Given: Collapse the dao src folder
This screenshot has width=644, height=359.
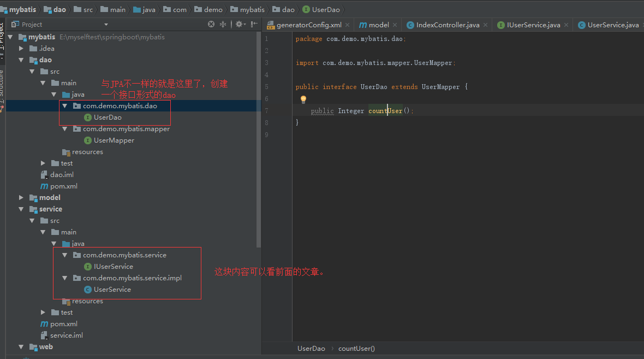Looking at the screenshot, I should coord(32,72).
